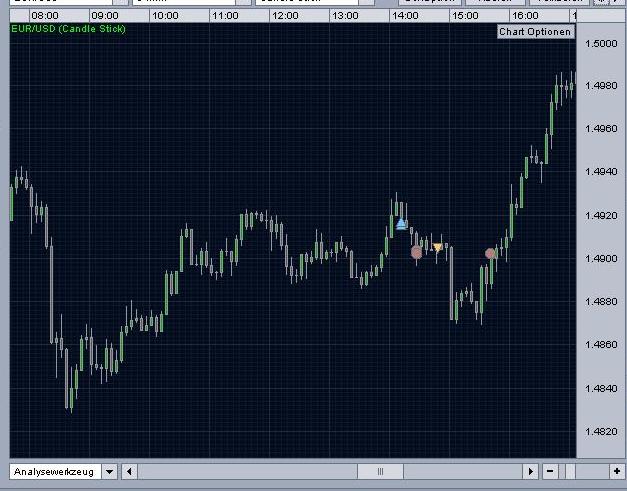Screen dimensions: 627x491
Task: Click the 1.4880 price axis label
Action: pyautogui.click(x=601, y=301)
